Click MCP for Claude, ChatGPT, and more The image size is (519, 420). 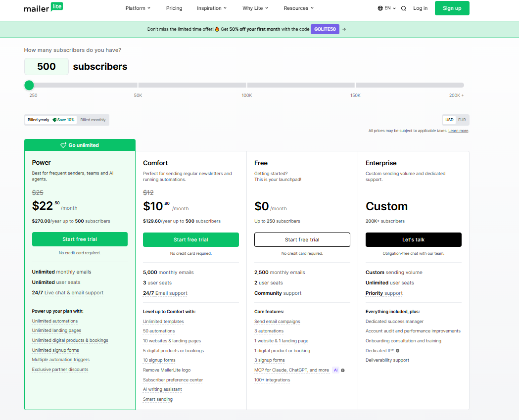tap(291, 370)
